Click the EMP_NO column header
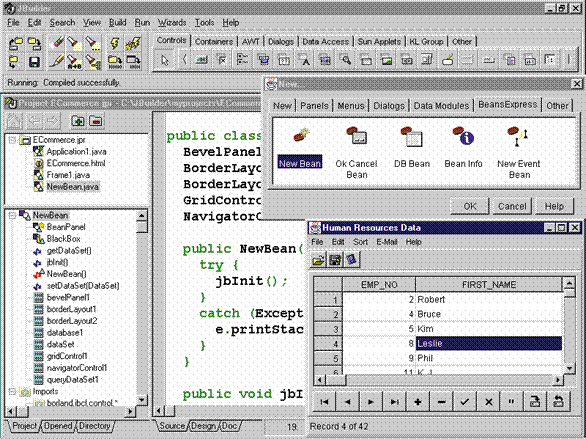Image resolution: width=586 pixels, height=439 pixels. [379, 285]
